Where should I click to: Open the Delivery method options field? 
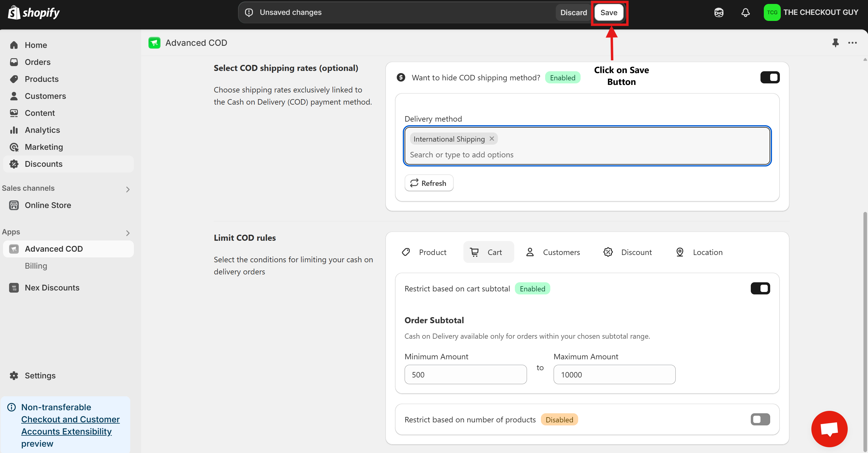click(586, 154)
